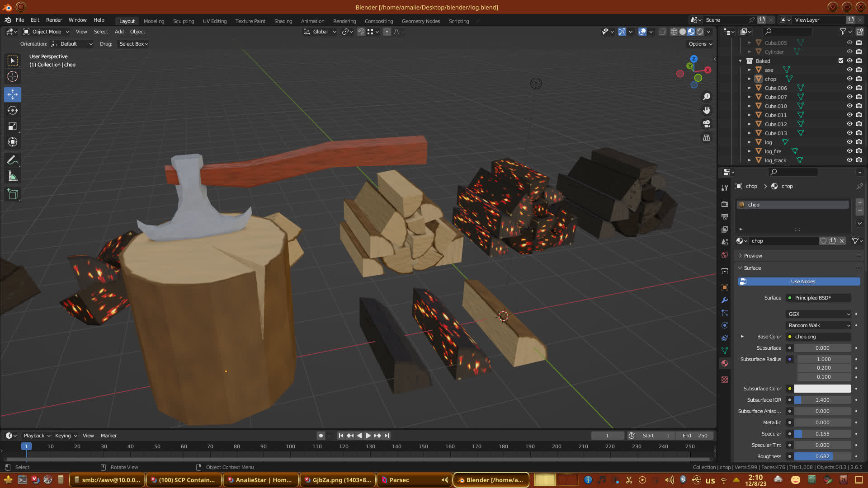Open the Object Mode dropdown
This screenshot has height=488, width=868.
click(x=46, y=32)
